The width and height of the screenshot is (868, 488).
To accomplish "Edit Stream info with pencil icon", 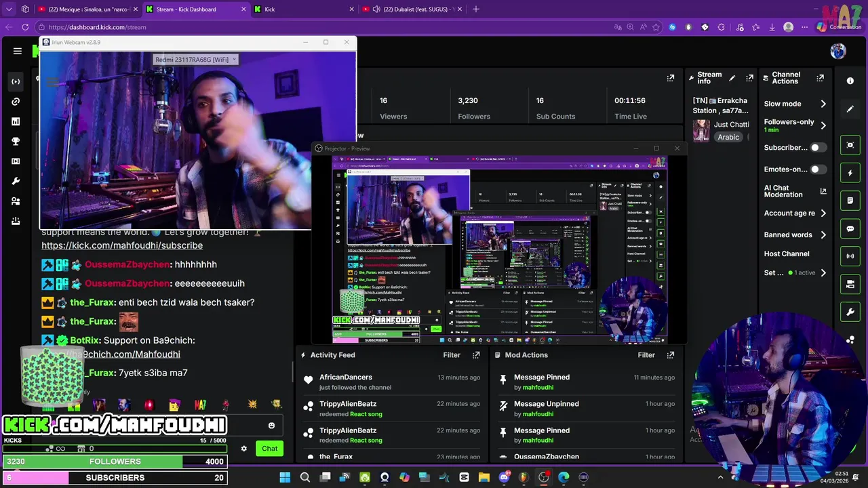I will point(732,79).
